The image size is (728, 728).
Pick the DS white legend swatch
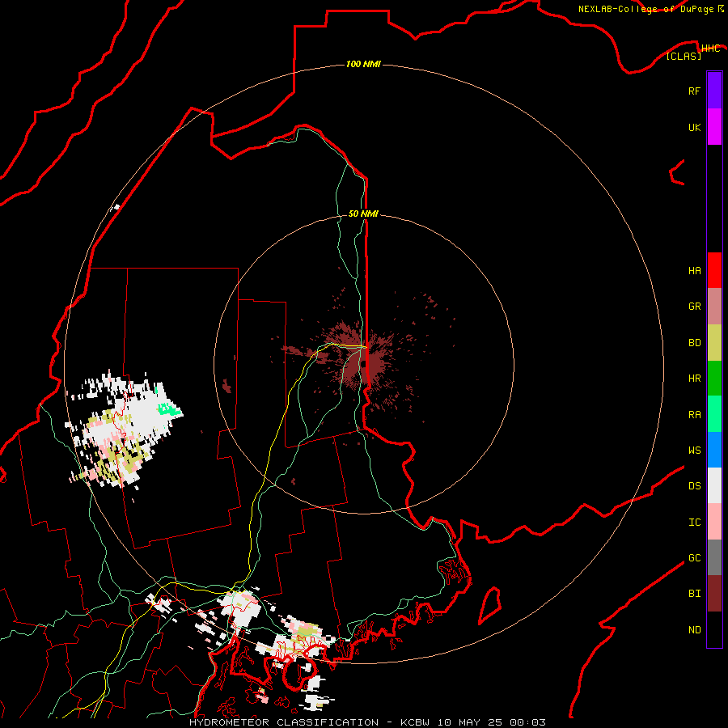click(x=714, y=485)
